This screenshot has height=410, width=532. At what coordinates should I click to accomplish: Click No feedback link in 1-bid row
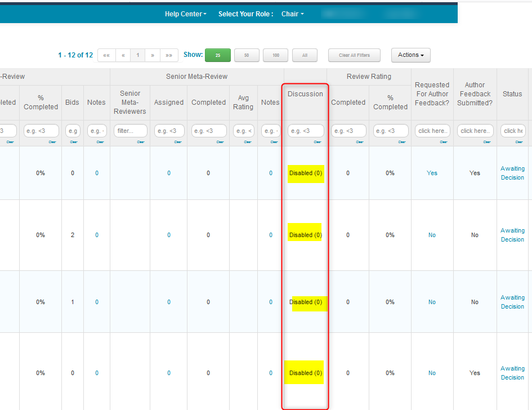tap(432, 302)
